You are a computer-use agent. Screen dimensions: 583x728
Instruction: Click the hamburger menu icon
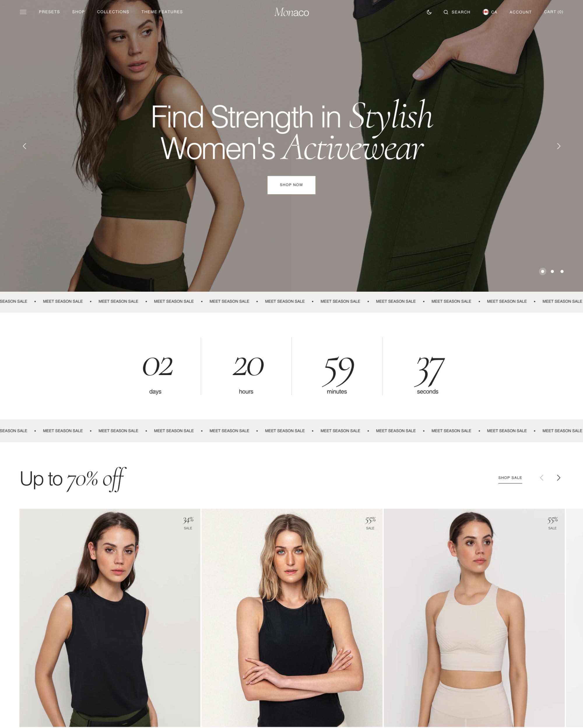click(x=23, y=12)
